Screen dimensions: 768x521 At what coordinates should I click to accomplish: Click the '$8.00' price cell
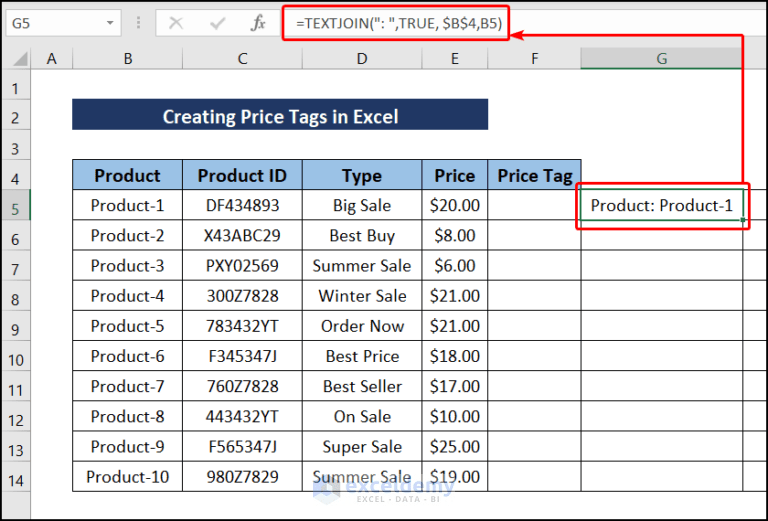pos(455,236)
